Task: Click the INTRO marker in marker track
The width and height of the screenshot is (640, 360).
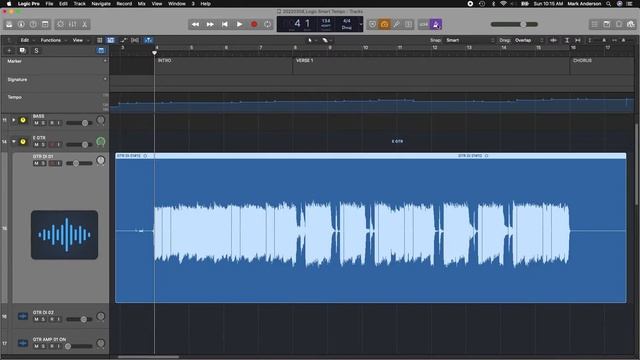Action: pos(165,60)
